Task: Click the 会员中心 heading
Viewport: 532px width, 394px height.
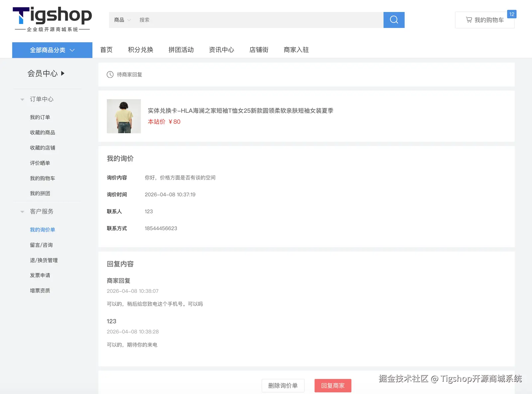Action: (x=43, y=73)
